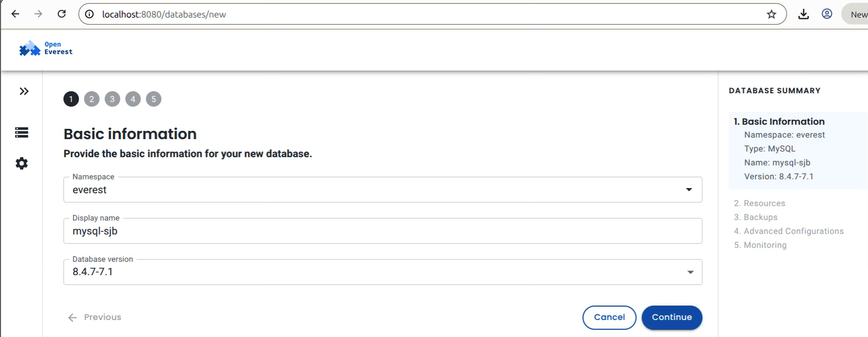Cancel database creation
The height and width of the screenshot is (337, 868).
click(609, 317)
